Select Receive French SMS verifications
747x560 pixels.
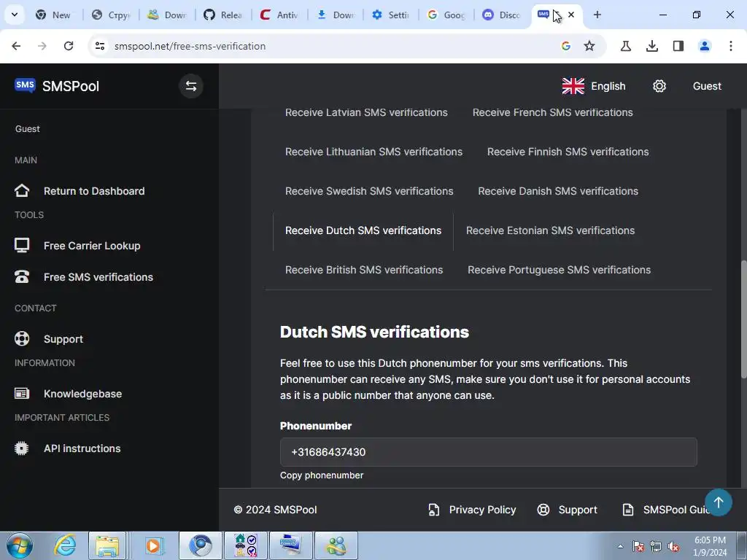pos(553,112)
